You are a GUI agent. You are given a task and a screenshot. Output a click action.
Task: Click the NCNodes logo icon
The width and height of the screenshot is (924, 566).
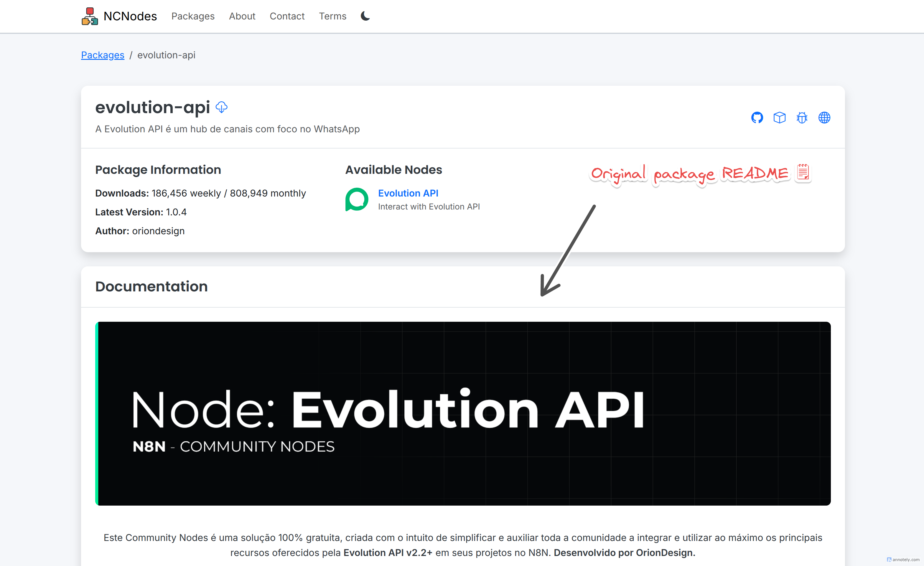click(x=90, y=16)
